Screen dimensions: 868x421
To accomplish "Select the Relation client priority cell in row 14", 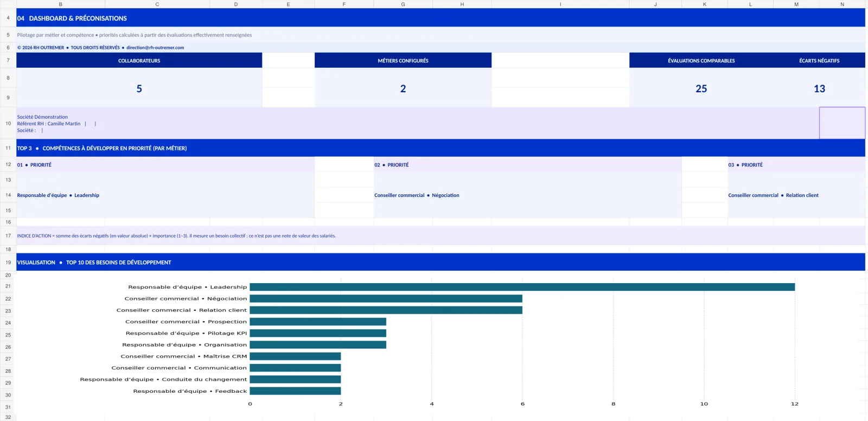I will [796, 195].
